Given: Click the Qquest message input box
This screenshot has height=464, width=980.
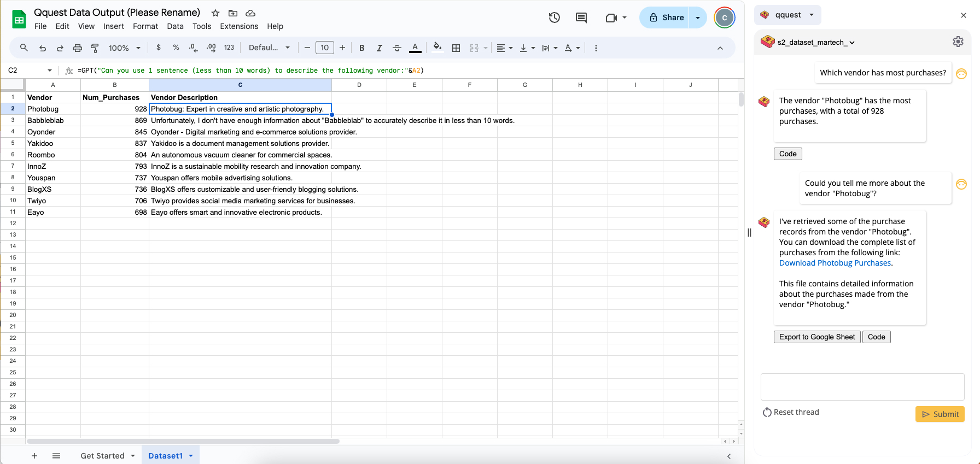Looking at the screenshot, I should click(x=862, y=387).
